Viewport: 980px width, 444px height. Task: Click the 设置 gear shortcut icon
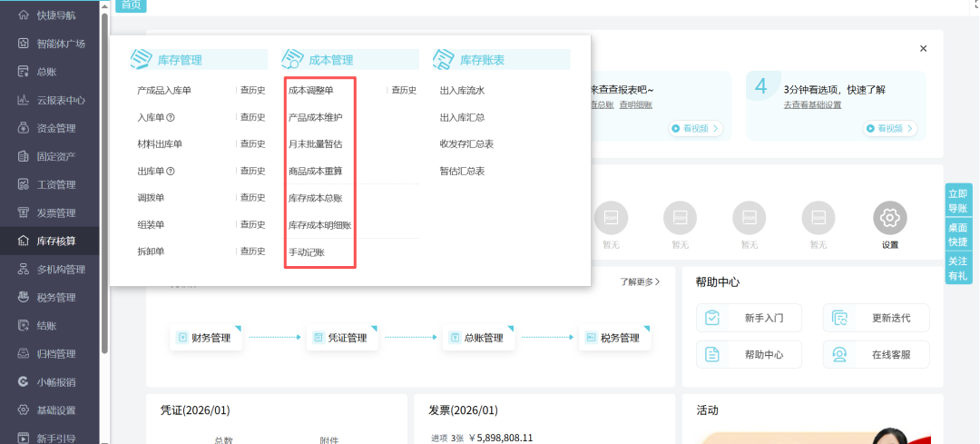click(x=889, y=218)
